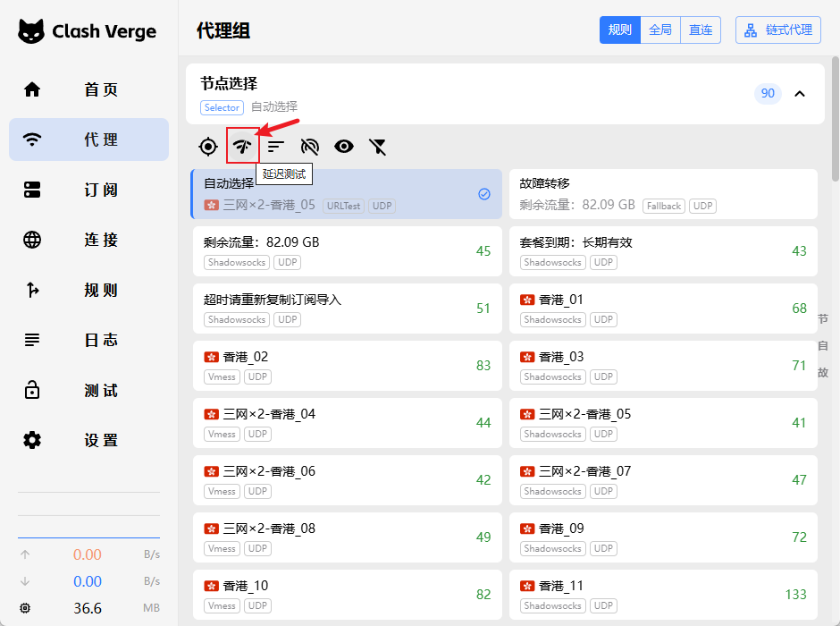Collapse the 节点选择 group chevron
840x626 pixels.
tap(800, 94)
